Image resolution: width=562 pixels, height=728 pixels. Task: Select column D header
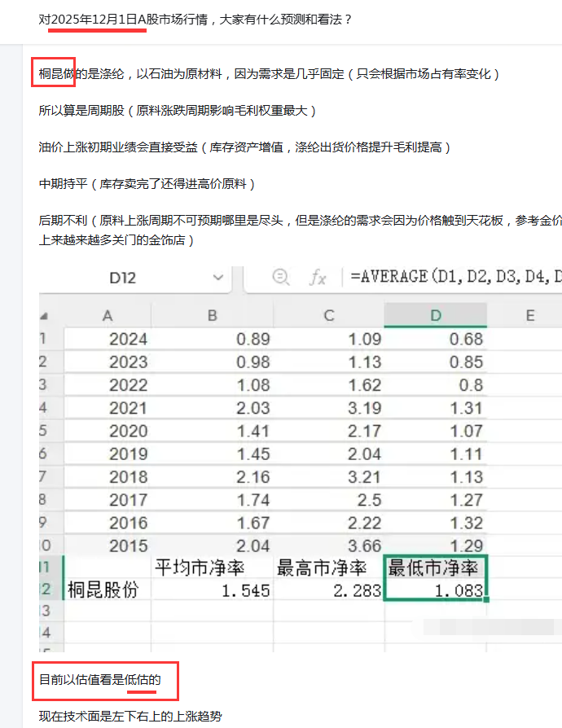pos(435,316)
